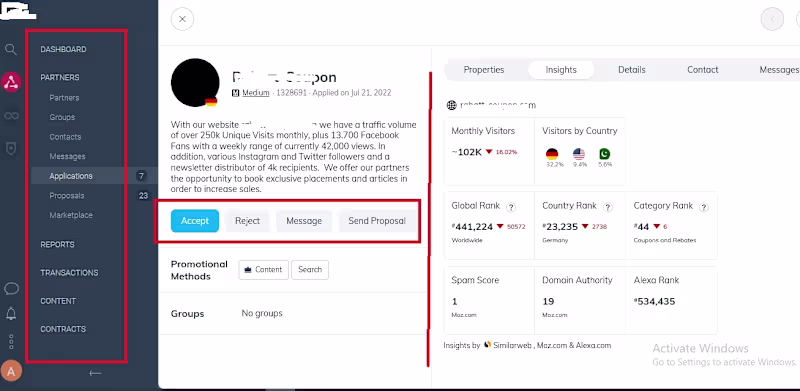This screenshot has width=800, height=391.
Task: Click the Global Rank value 441,224
Action: coord(473,226)
